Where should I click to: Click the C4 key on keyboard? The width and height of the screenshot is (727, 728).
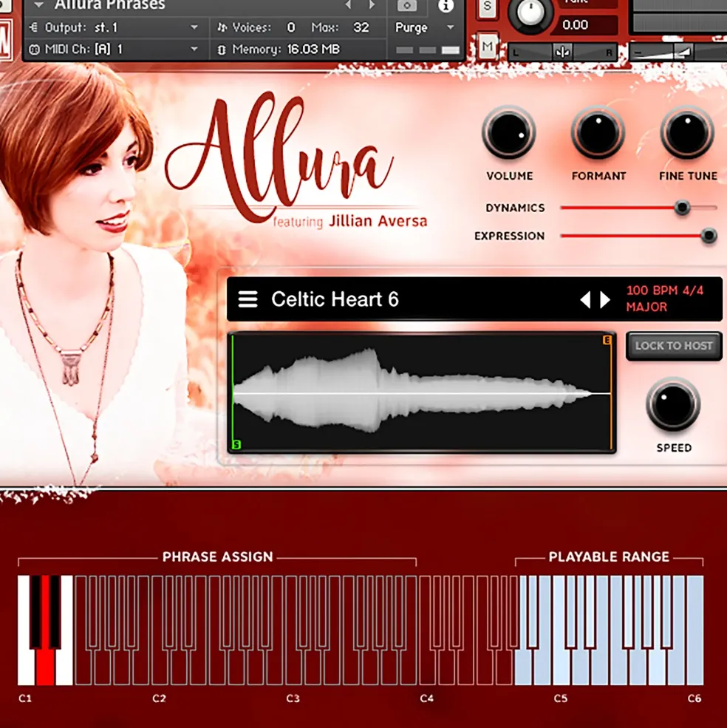pyautogui.click(x=428, y=667)
